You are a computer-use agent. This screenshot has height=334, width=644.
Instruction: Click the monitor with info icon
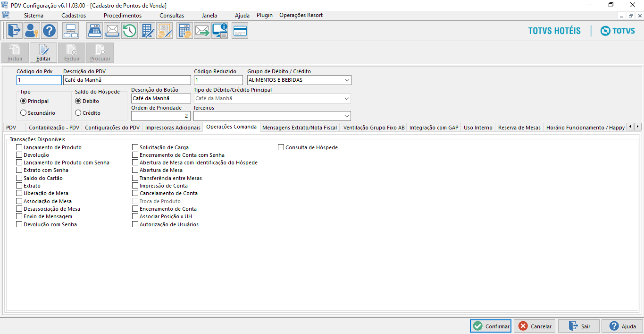coord(220,31)
